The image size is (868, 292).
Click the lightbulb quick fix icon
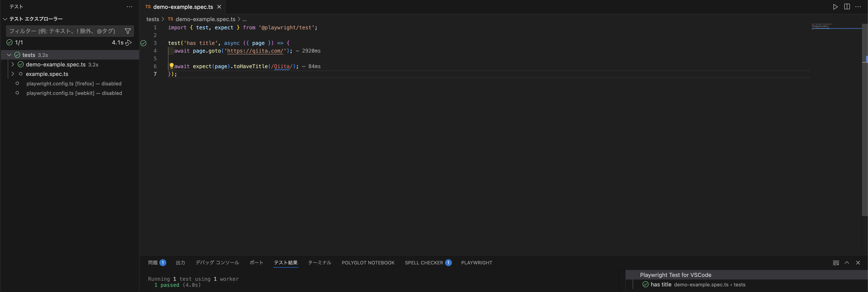coord(171,66)
